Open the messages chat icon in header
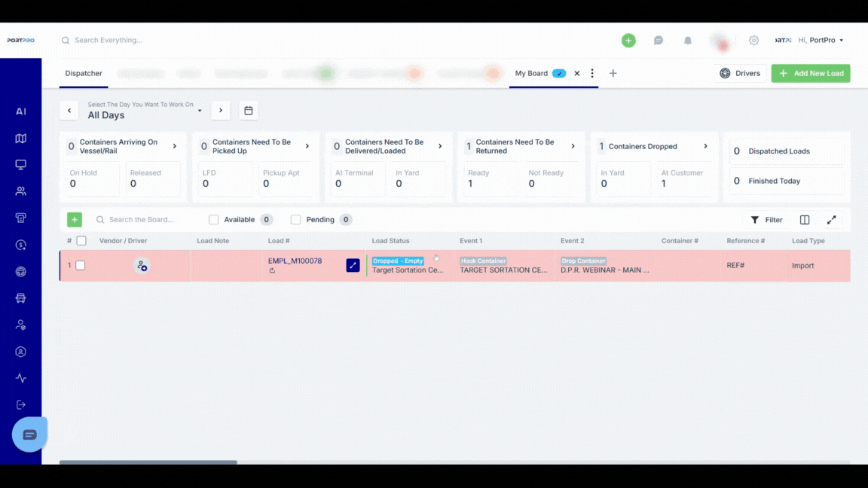This screenshot has width=868, height=488. tap(659, 41)
